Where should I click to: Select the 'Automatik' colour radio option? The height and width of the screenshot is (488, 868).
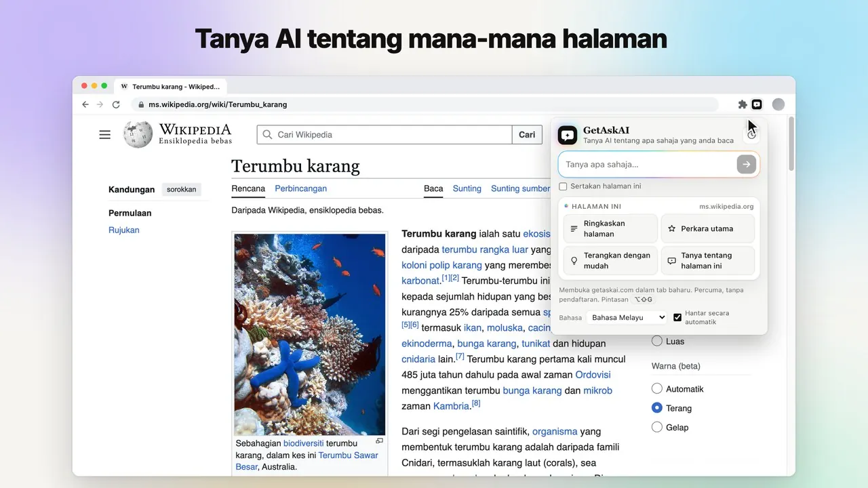656,389
